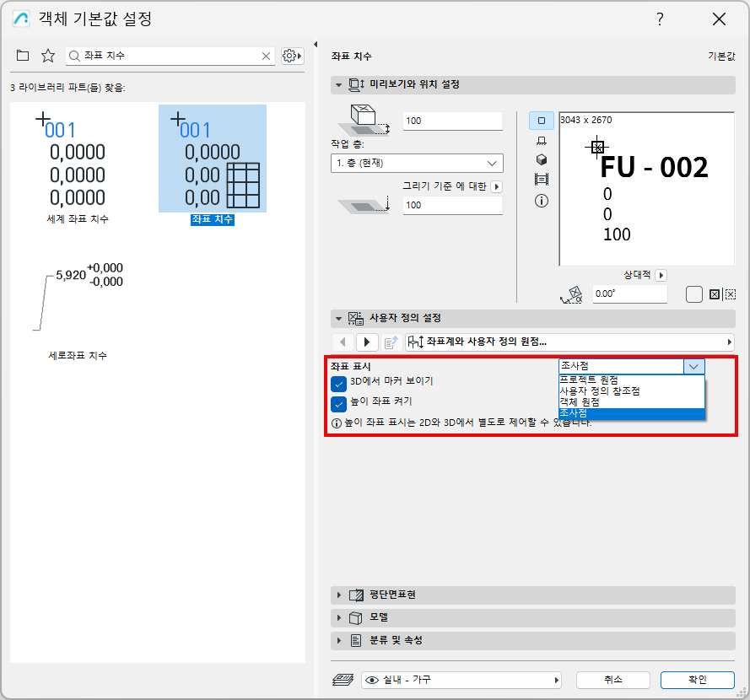The width and height of the screenshot is (750, 700).
Task: Confirm with the 확인 button
Action: click(x=698, y=680)
